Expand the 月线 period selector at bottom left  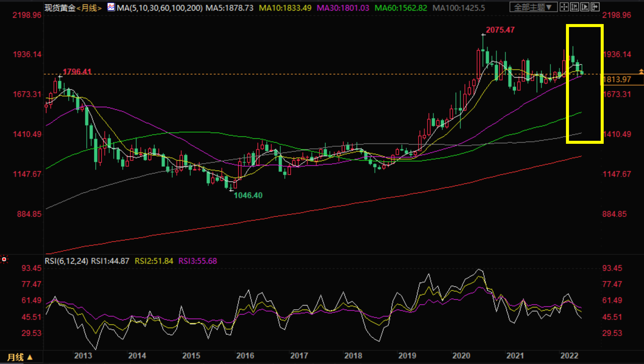20,357
